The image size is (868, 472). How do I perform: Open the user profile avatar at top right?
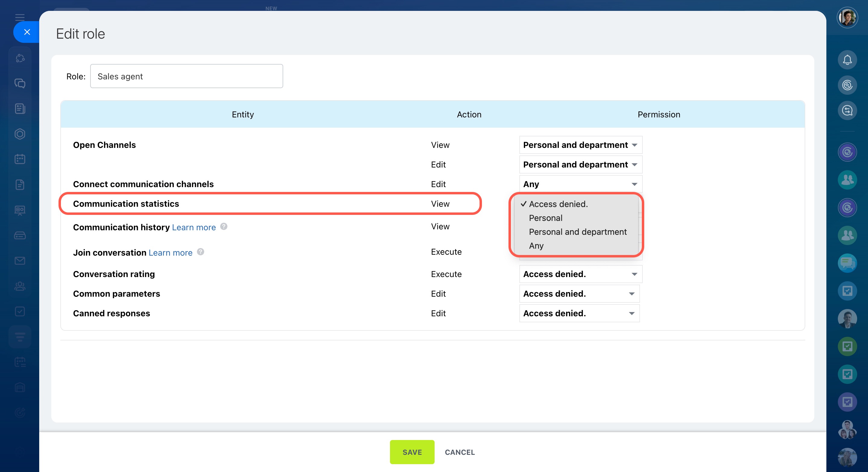point(847,18)
